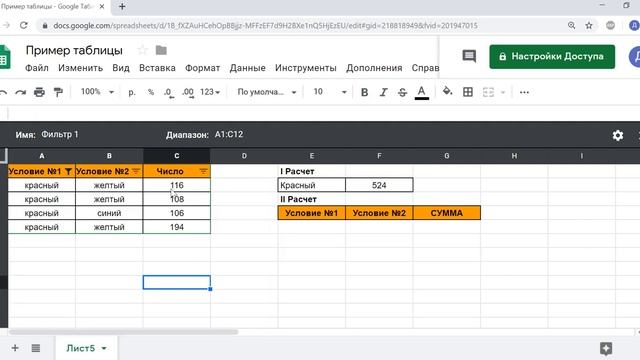Toggle bold formatting

364,92
